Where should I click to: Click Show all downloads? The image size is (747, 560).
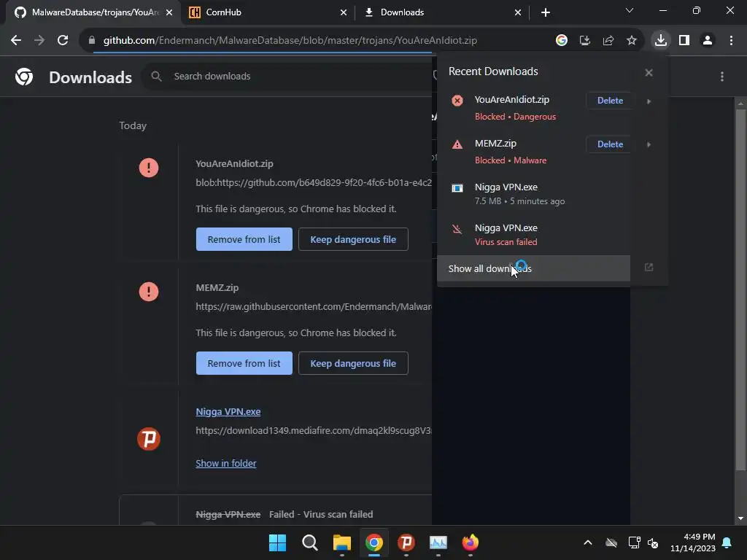tap(533, 268)
